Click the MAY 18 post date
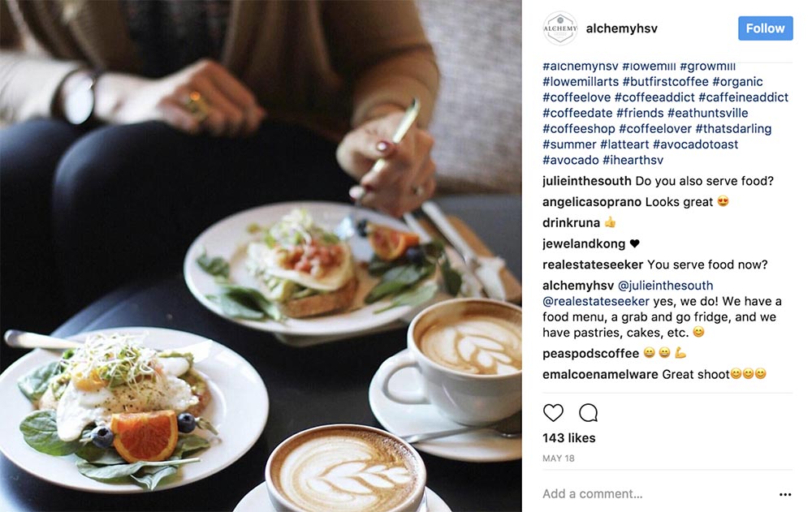 point(559,458)
